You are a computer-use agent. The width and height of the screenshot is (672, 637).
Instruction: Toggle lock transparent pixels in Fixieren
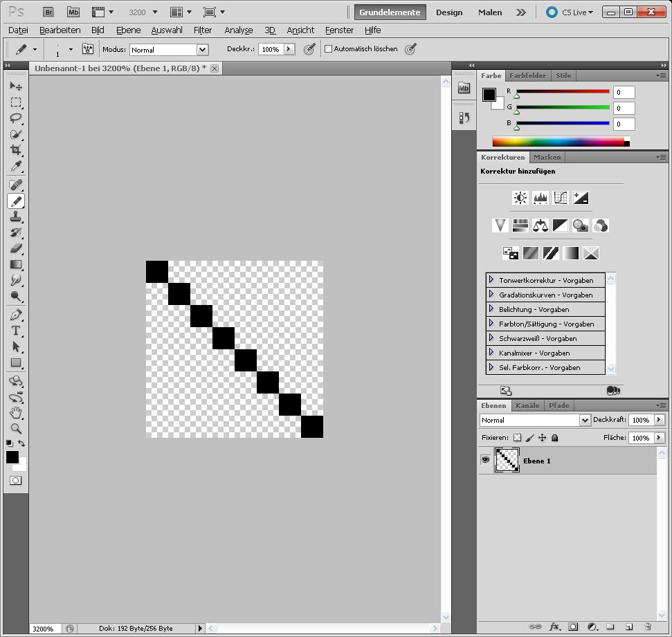(x=517, y=438)
